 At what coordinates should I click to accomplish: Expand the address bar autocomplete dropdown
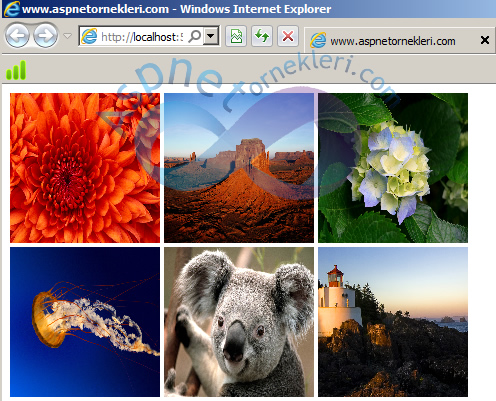pyautogui.click(x=211, y=36)
